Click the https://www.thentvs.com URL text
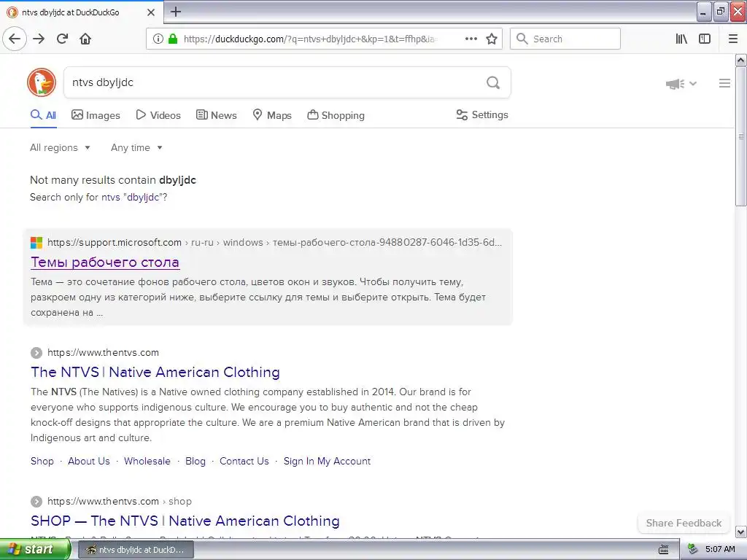Screen dimensions: 747x560 click(103, 353)
